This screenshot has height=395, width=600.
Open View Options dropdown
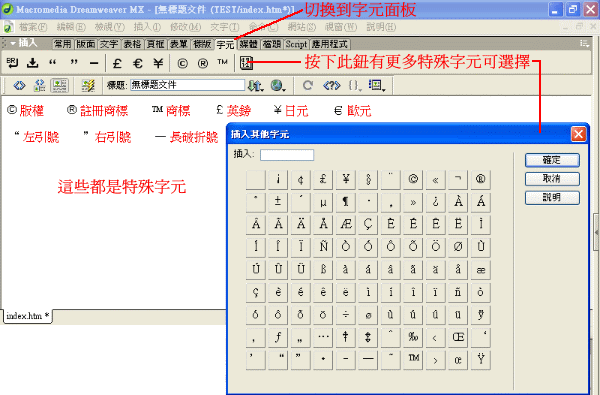pos(377,85)
